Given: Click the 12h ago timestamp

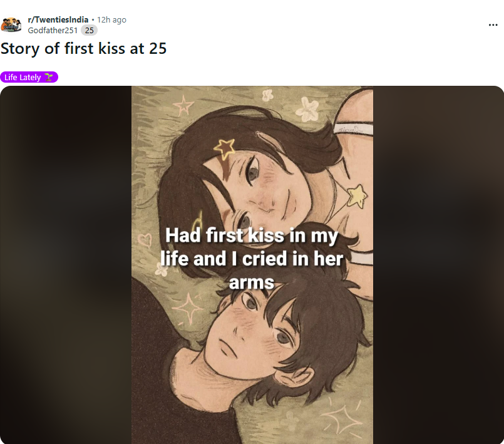Looking at the screenshot, I should [x=111, y=19].
